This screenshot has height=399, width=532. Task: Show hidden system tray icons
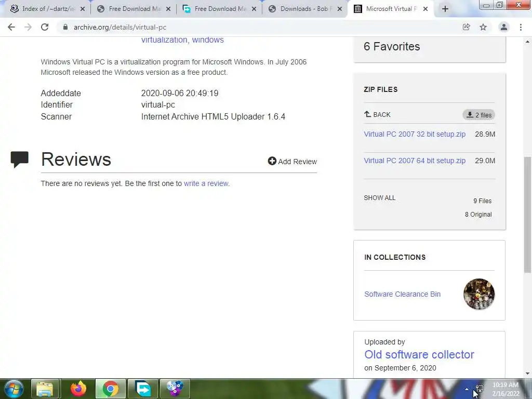pyautogui.click(x=467, y=389)
